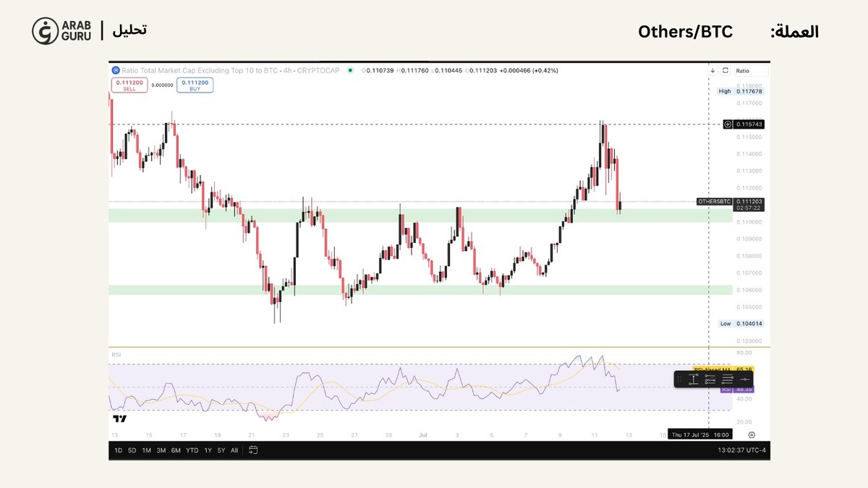The width and height of the screenshot is (868, 488).
Task: Click the Others/BTC heading
Action: [x=685, y=32]
